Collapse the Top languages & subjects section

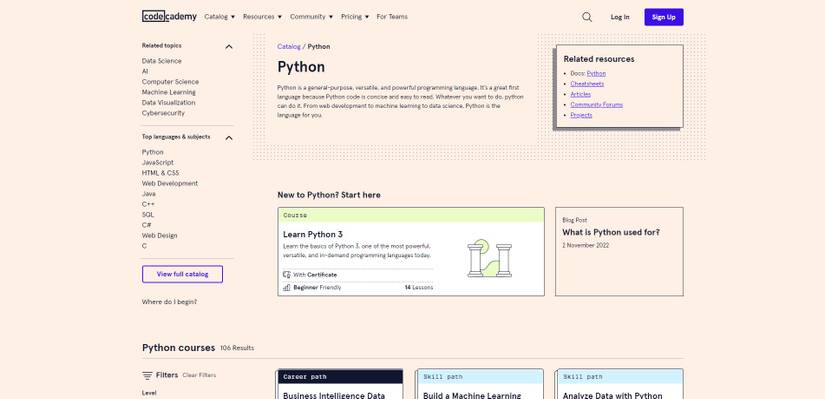(x=229, y=137)
